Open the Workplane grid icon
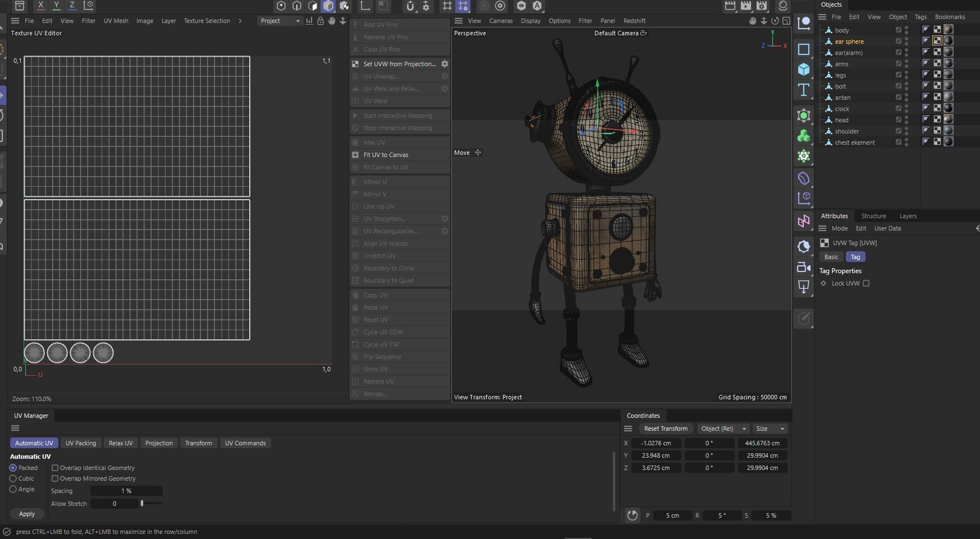The width and height of the screenshot is (980, 539). click(447, 6)
